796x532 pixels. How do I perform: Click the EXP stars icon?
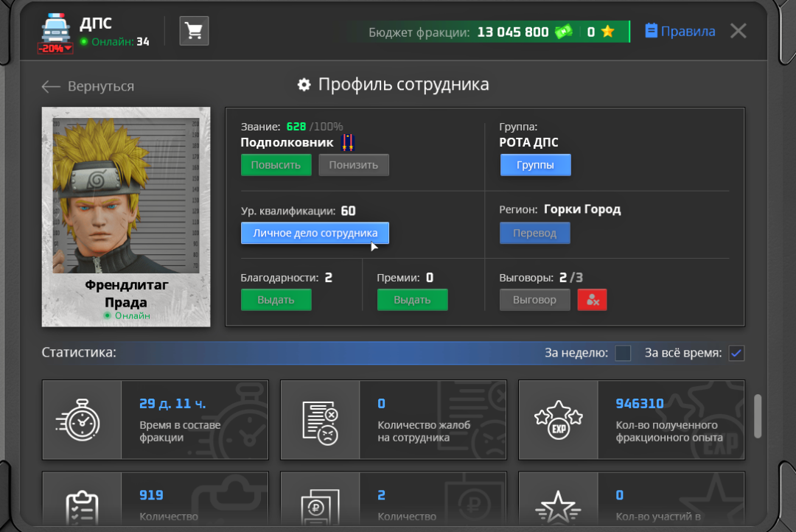(x=559, y=420)
